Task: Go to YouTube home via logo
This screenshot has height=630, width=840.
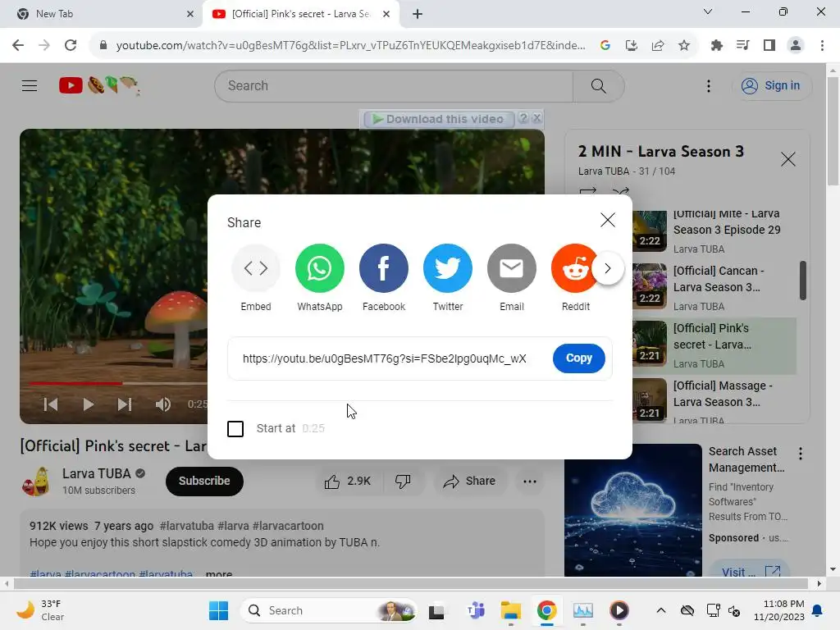Action: click(99, 85)
